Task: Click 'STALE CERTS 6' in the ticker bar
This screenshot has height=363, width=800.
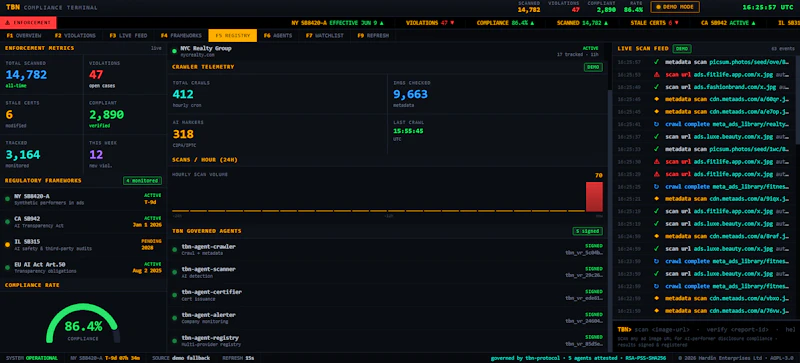Action: (x=656, y=23)
